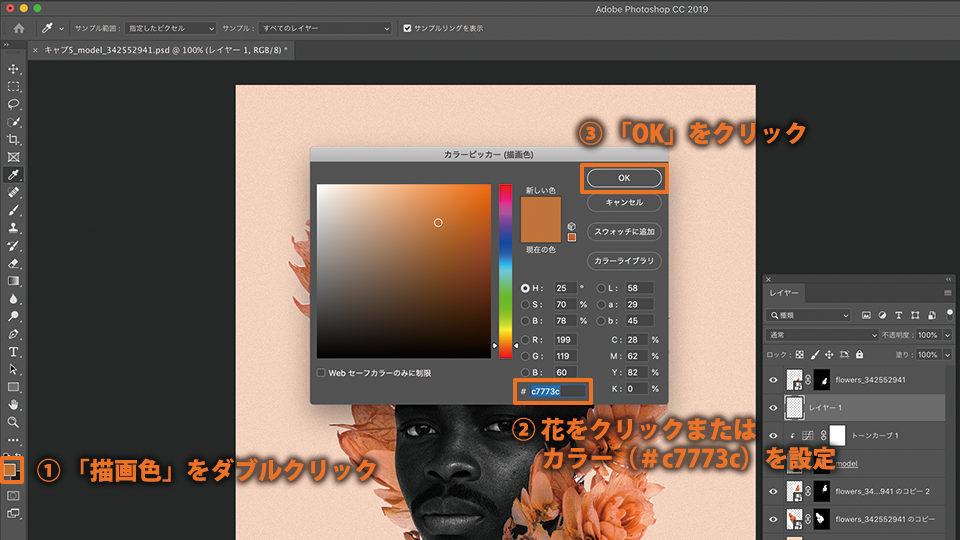Switch to the レイヤー panel tab
This screenshot has width=960, height=540.
pos(784,293)
